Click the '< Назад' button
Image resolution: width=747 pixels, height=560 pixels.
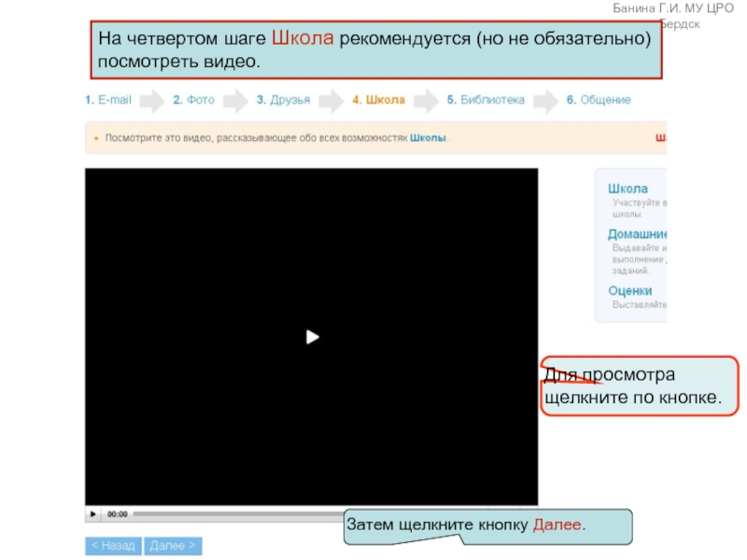coord(113,546)
